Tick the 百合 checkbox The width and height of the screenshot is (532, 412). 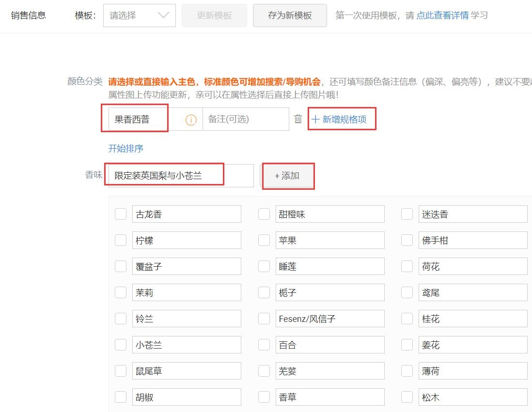click(264, 345)
